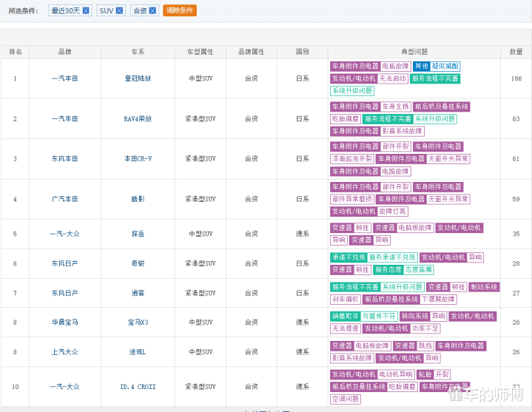The width and height of the screenshot is (532, 412).
Task: Click the 典型问题 column header
Action: coord(414,52)
